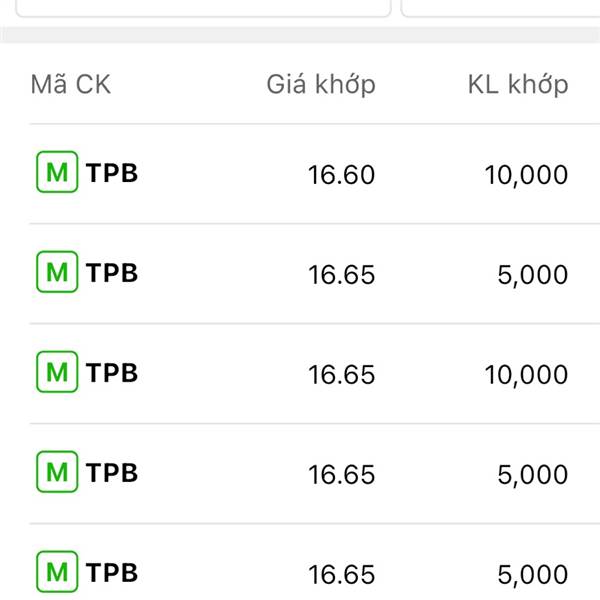This screenshot has width=600, height=600.
Task: Open the first TPB stock code at 16.60
Action: pos(111,173)
